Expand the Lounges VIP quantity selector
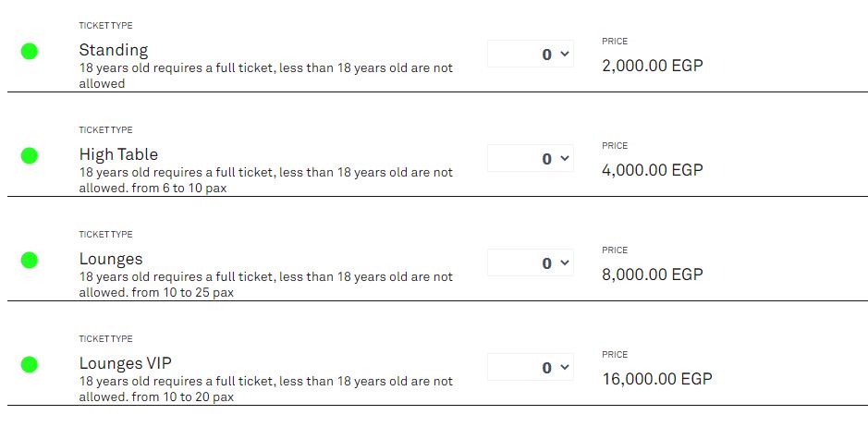 pyautogui.click(x=531, y=368)
